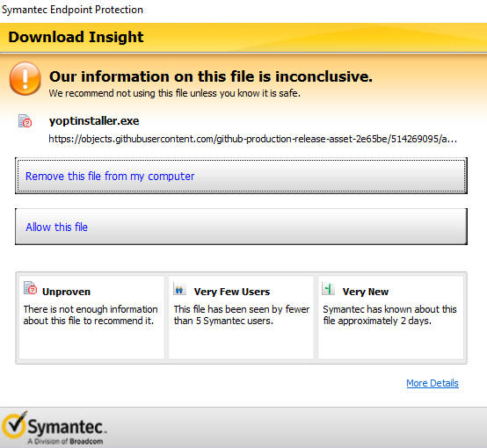The width and height of the screenshot is (487, 448).
Task: Click the Unproven reputation icon
Action: pyautogui.click(x=30, y=288)
